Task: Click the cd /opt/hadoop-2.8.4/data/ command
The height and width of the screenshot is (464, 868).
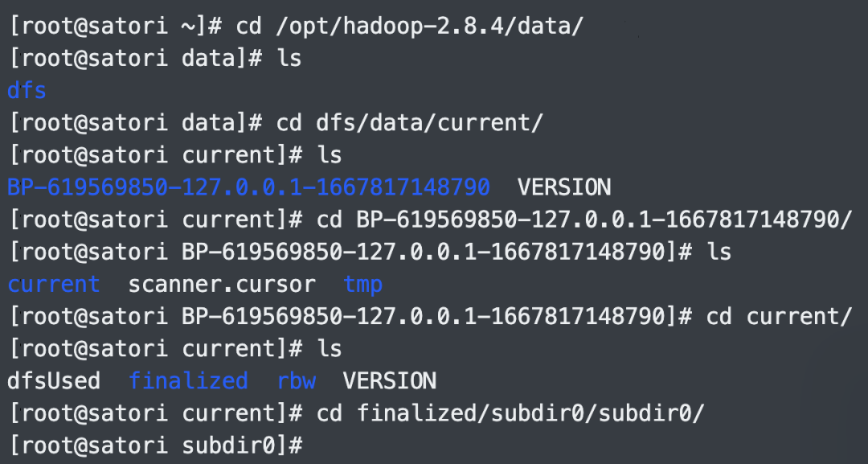Action: [x=410, y=26]
